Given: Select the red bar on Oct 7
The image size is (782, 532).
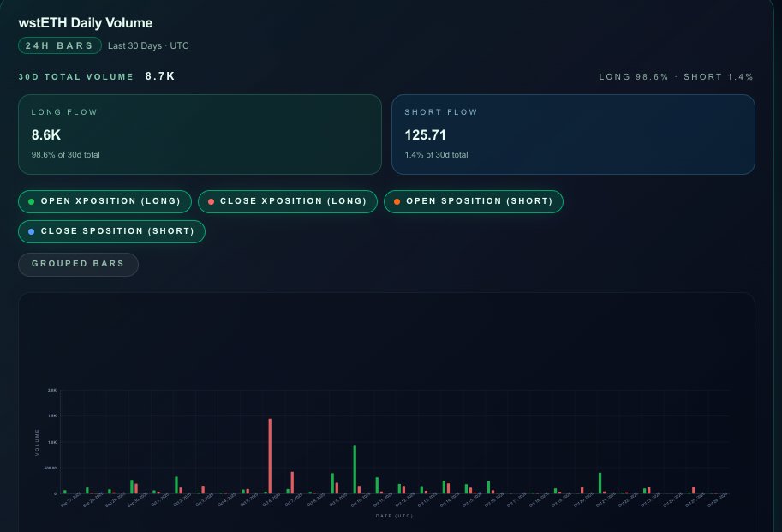Looking at the screenshot, I should (x=292, y=482).
